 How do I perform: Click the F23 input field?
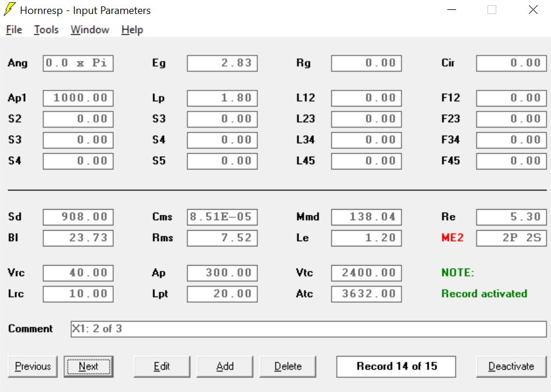pyautogui.click(x=511, y=119)
